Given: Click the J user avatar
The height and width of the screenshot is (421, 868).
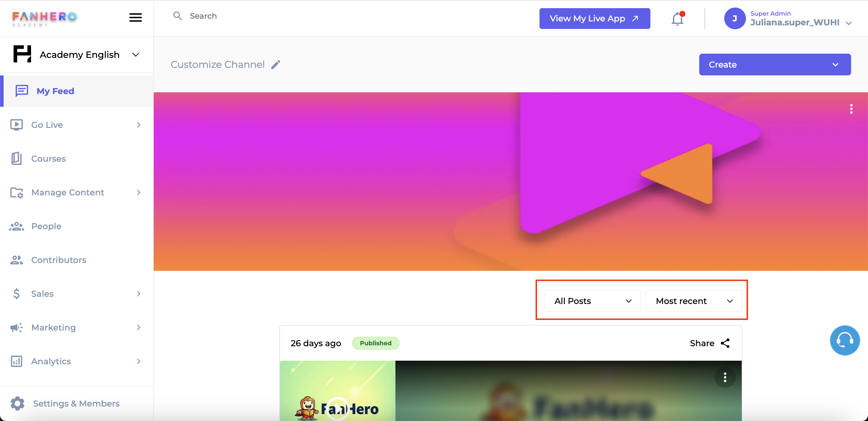Looking at the screenshot, I should tap(734, 18).
